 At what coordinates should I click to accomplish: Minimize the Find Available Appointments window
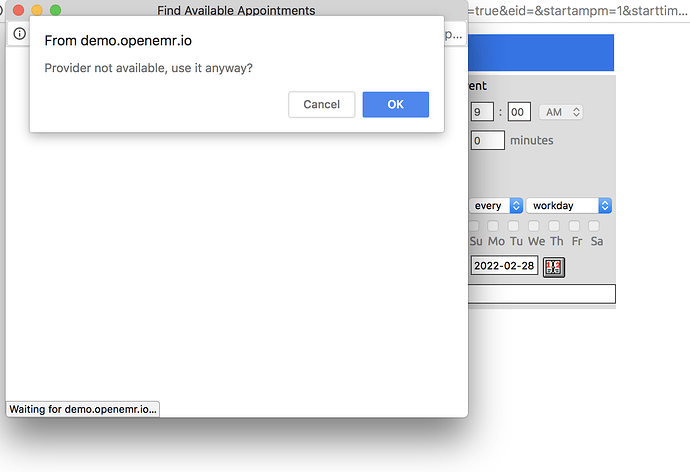pyautogui.click(x=37, y=10)
